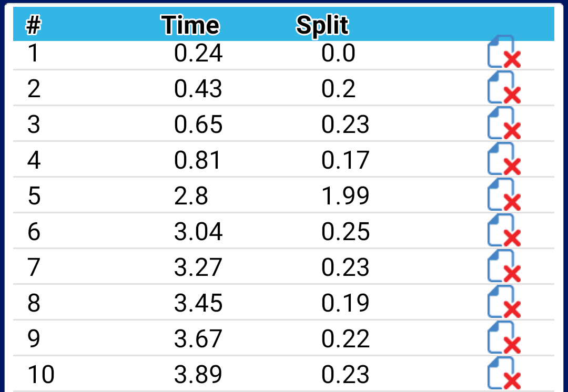
Task: Select the 1.99 split value
Action: (345, 196)
